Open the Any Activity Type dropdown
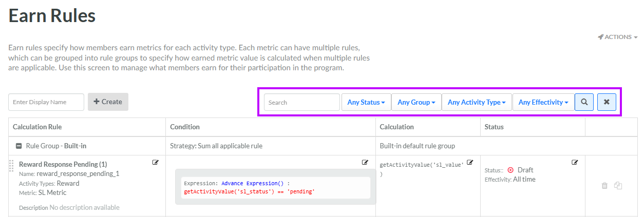Image resolution: width=644 pixels, height=217 pixels. point(477,102)
